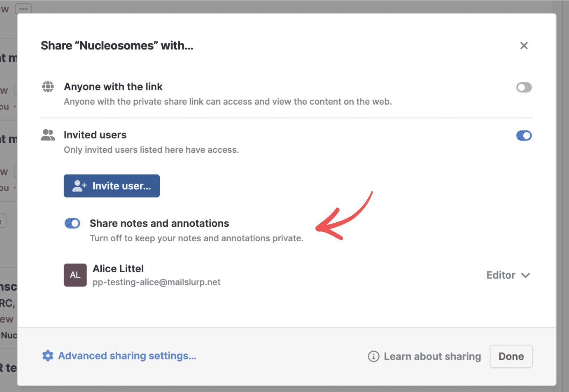Click the gear icon for advanced sharing
Viewport: 569px width, 392px height.
(48, 356)
